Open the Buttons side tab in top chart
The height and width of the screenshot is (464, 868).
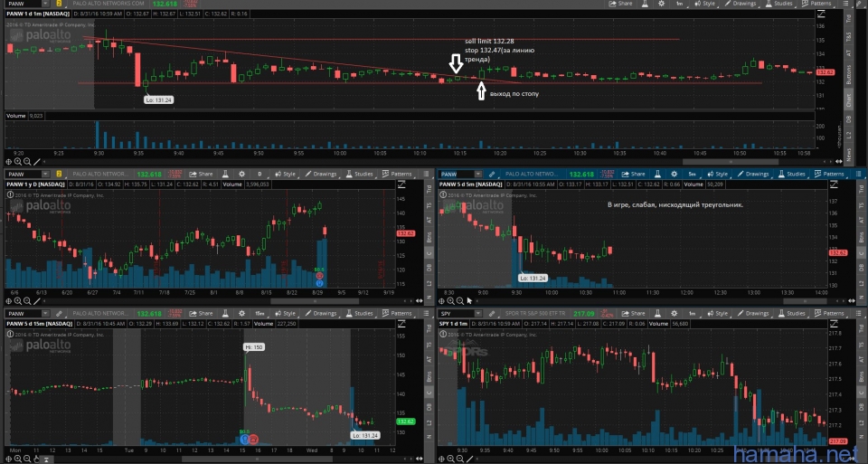[849, 75]
